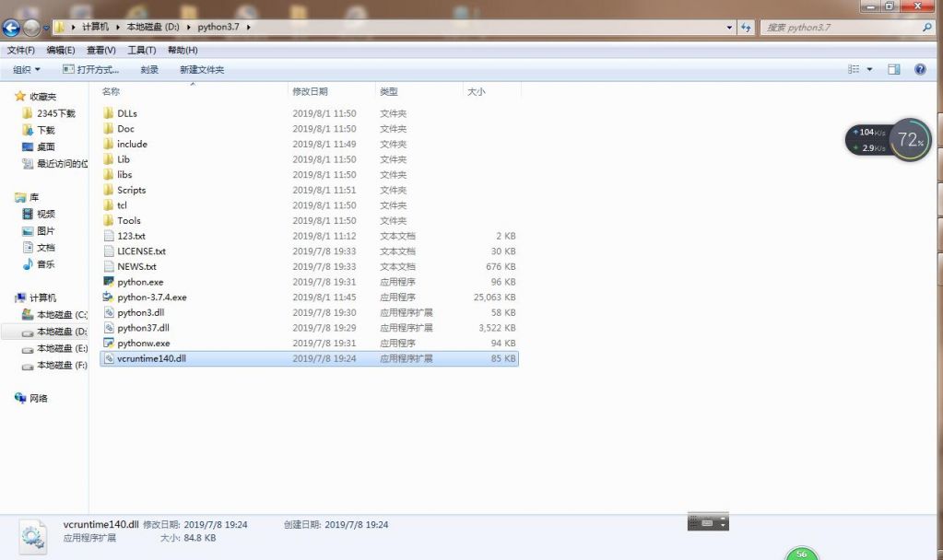Open the 工具(T) menu

click(x=141, y=50)
